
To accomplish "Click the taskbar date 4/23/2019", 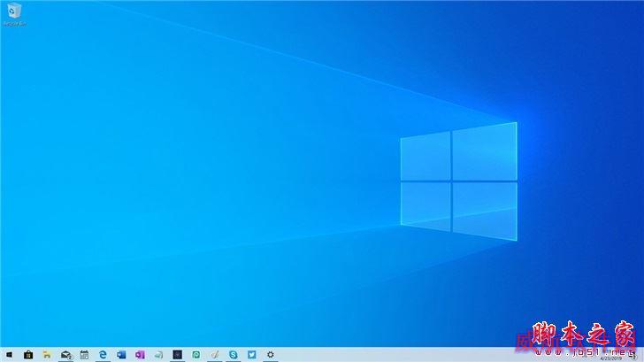I will 610,358.
